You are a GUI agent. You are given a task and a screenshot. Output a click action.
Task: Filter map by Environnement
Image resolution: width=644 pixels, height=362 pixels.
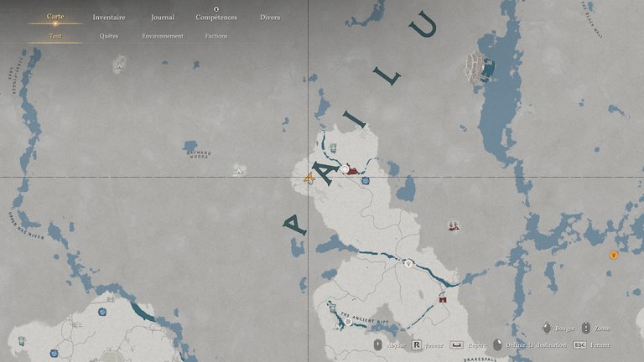(x=163, y=36)
